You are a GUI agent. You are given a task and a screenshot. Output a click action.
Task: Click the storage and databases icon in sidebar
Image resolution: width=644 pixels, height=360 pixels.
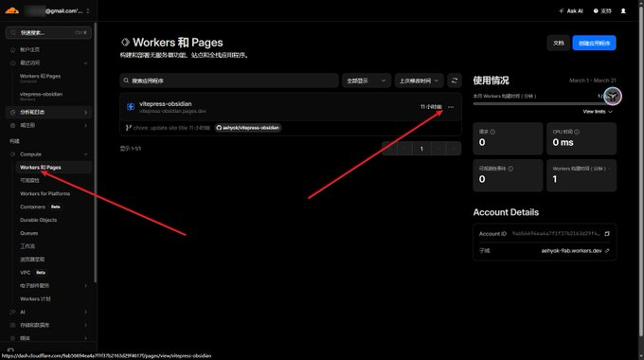click(12, 325)
